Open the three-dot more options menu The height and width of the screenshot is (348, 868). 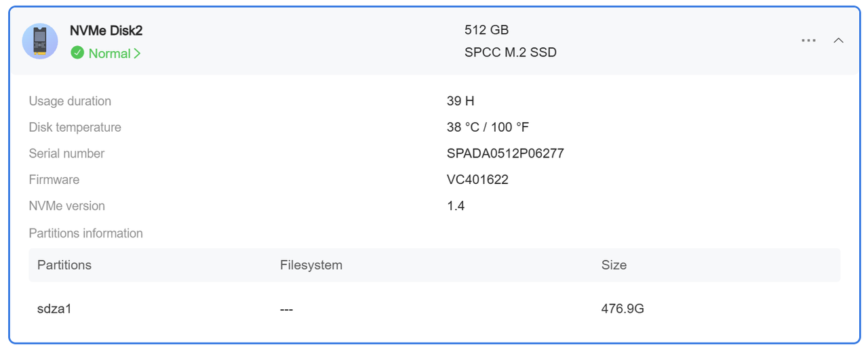click(x=808, y=41)
